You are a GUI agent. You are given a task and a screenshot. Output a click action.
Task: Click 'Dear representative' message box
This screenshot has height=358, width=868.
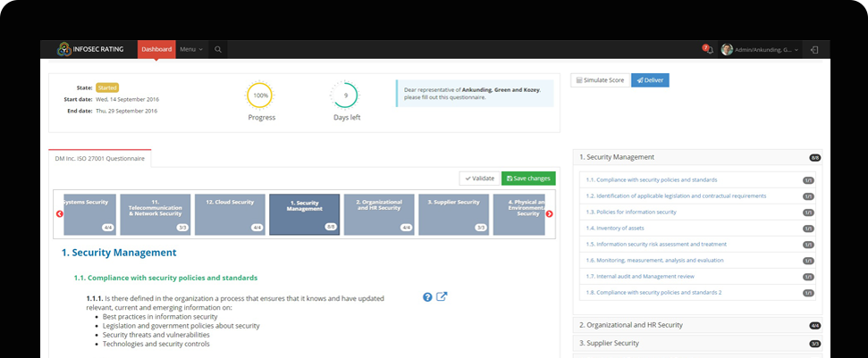[x=475, y=94]
